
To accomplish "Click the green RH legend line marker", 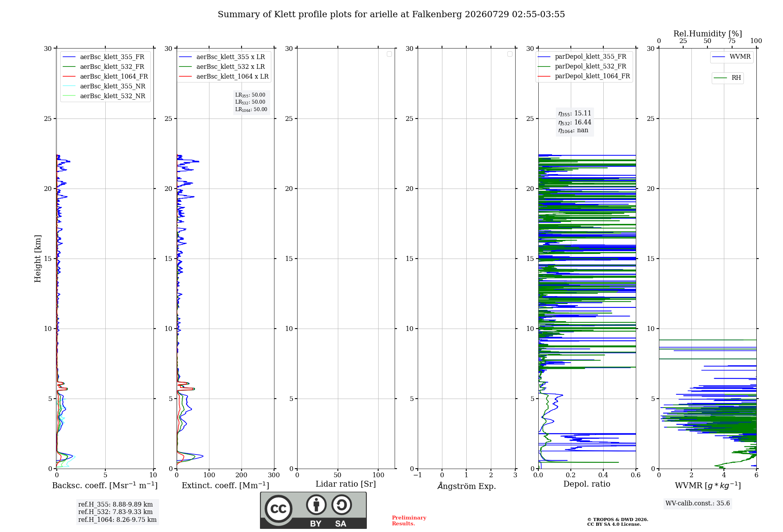I will tap(720, 78).
